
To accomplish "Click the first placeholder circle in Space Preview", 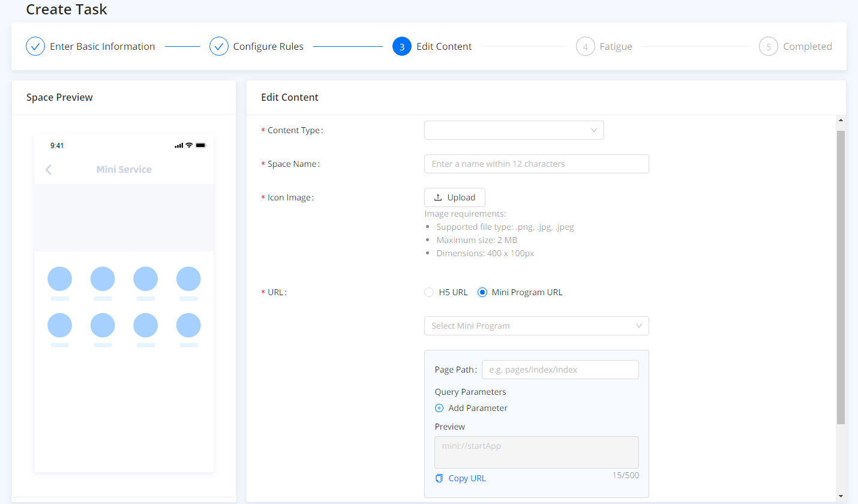I will 59,279.
